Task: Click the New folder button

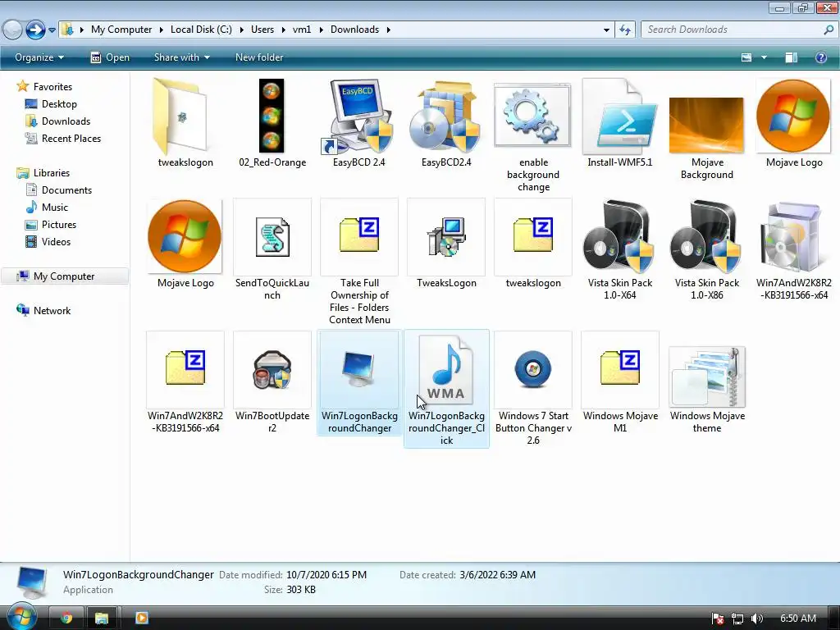Action: pyautogui.click(x=259, y=57)
